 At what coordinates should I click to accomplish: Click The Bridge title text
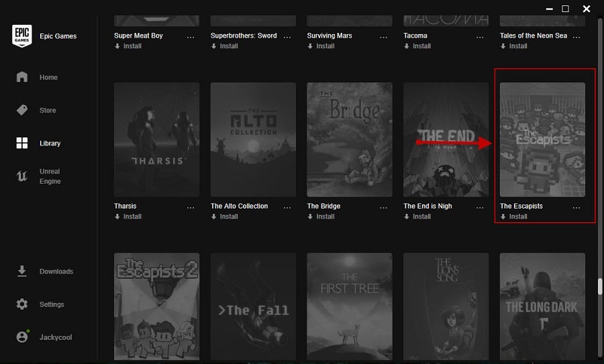pyautogui.click(x=323, y=206)
